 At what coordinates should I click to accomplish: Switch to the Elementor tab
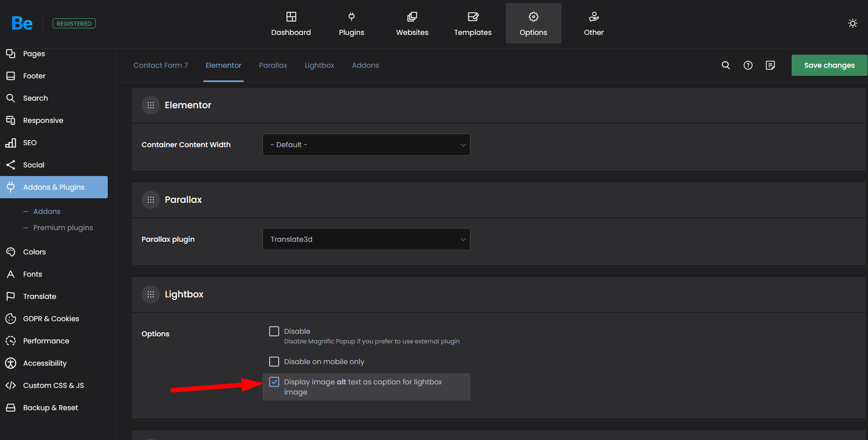coord(224,65)
